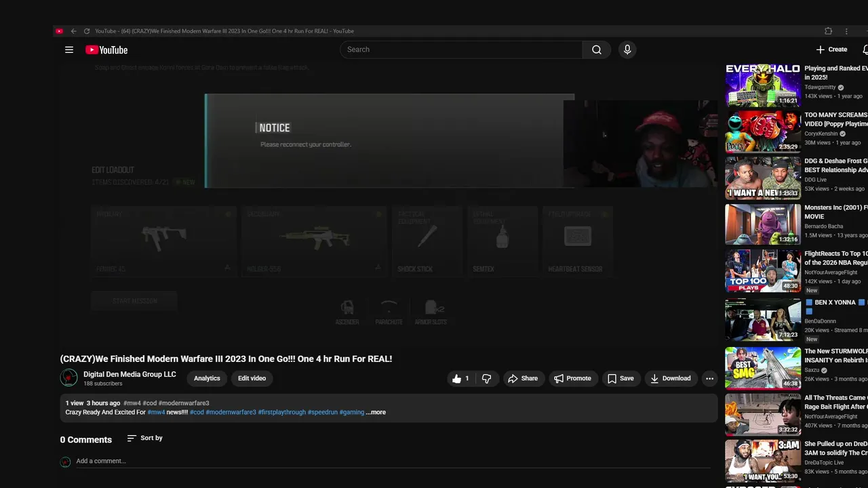The image size is (868, 488).
Task: Open the BEN X YONNA thumbnail
Action: tap(763, 319)
